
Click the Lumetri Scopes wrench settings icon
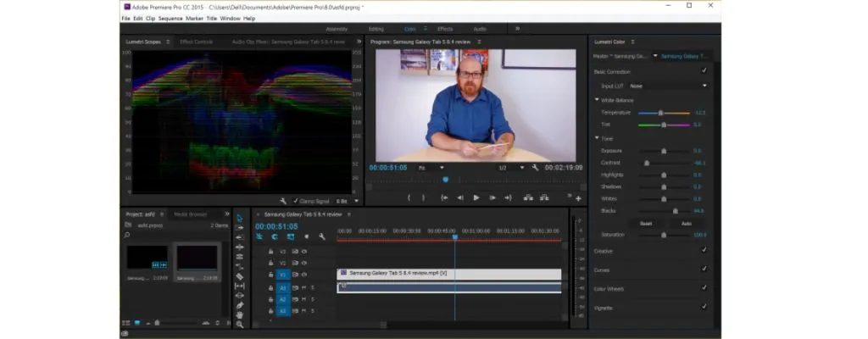coord(283,201)
